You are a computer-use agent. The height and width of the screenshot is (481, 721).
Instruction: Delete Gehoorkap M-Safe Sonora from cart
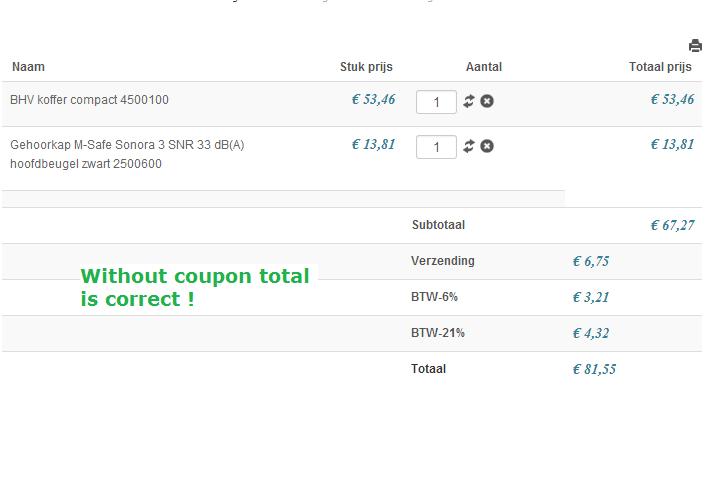pyautogui.click(x=487, y=146)
